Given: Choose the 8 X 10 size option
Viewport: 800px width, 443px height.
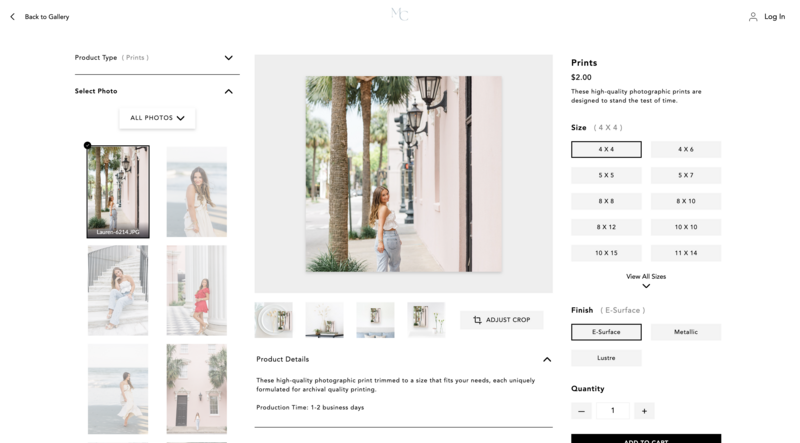Looking at the screenshot, I should 685,201.
